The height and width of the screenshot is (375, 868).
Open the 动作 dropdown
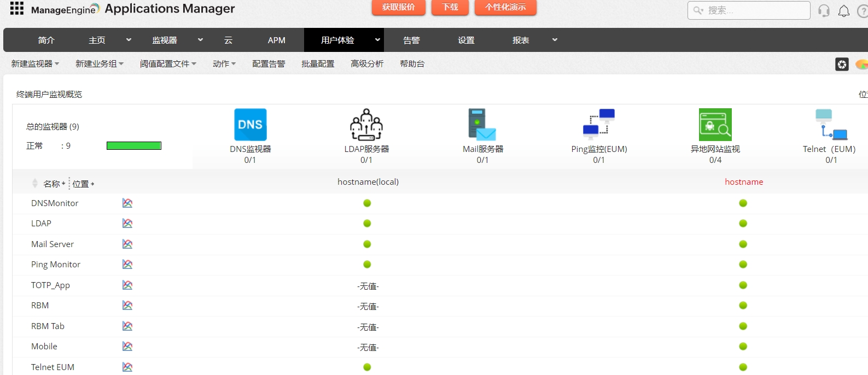pos(224,64)
